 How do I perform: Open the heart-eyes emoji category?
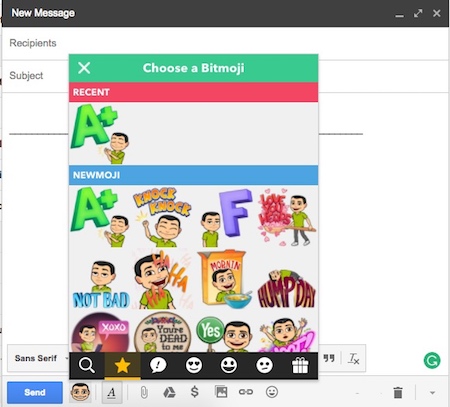coord(194,365)
